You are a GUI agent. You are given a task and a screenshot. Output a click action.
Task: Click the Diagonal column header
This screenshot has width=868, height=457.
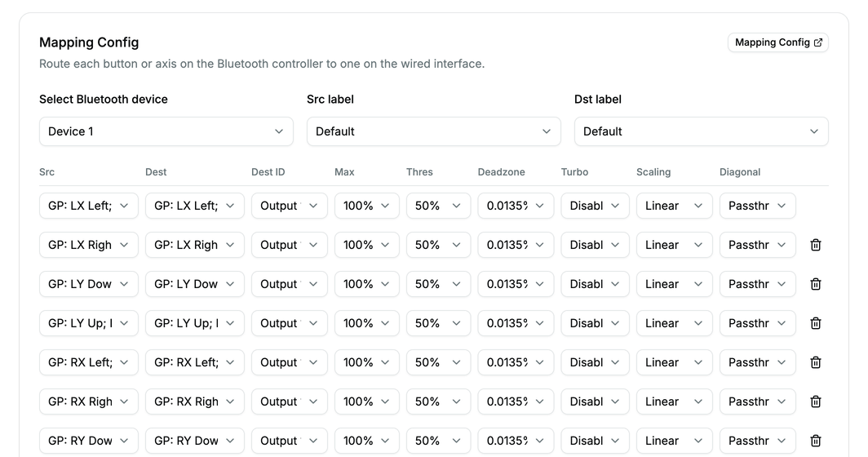(x=740, y=172)
